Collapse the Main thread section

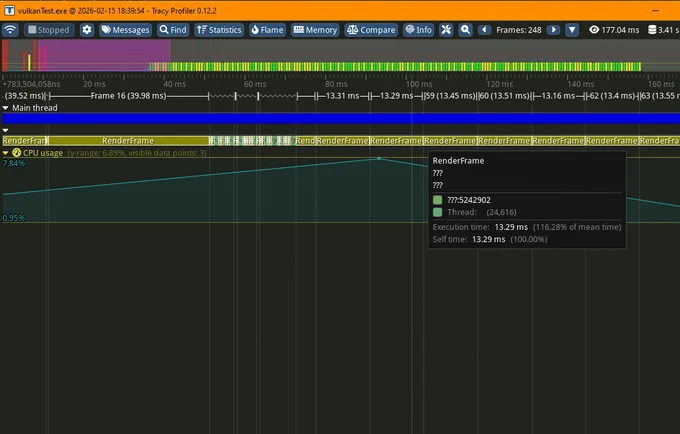5,108
